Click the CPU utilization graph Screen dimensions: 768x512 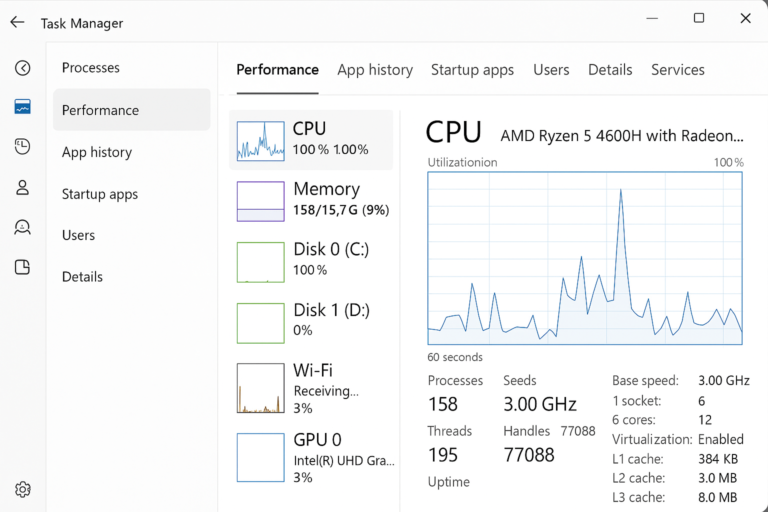tap(585, 258)
